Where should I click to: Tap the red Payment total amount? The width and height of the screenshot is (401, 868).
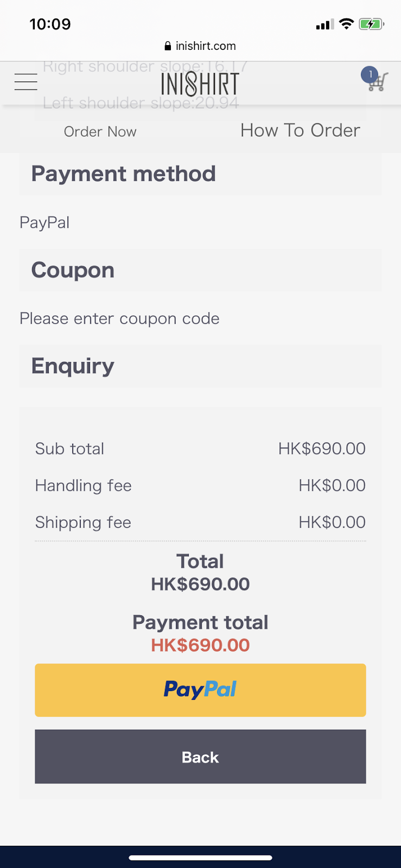pyautogui.click(x=200, y=645)
